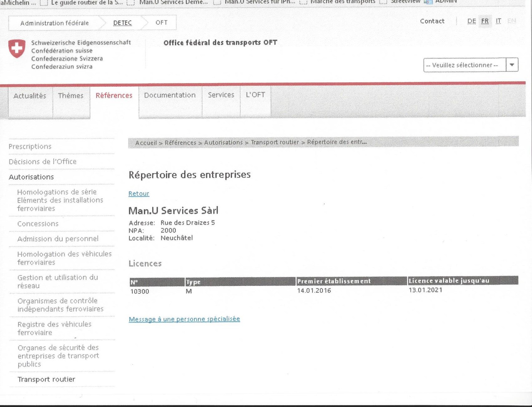This screenshot has width=532, height=407.
Task: Open Prescriptions in the sidebar
Action: [x=30, y=146]
